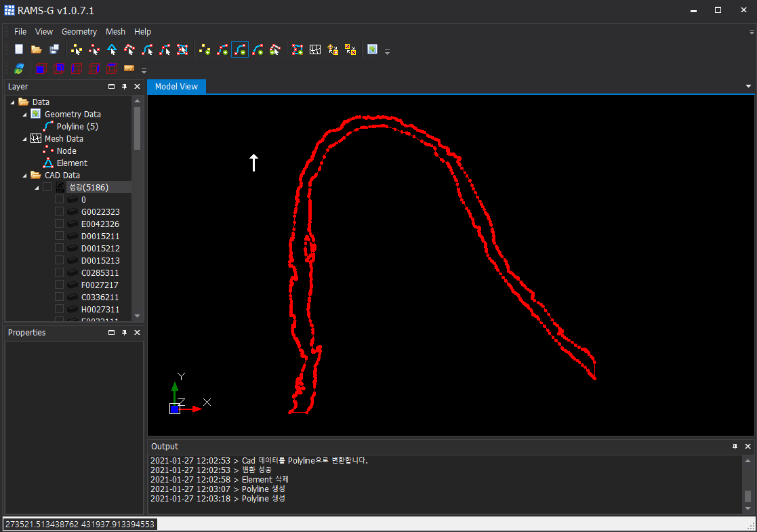Select the Polyline (5) tree item

pos(77,127)
